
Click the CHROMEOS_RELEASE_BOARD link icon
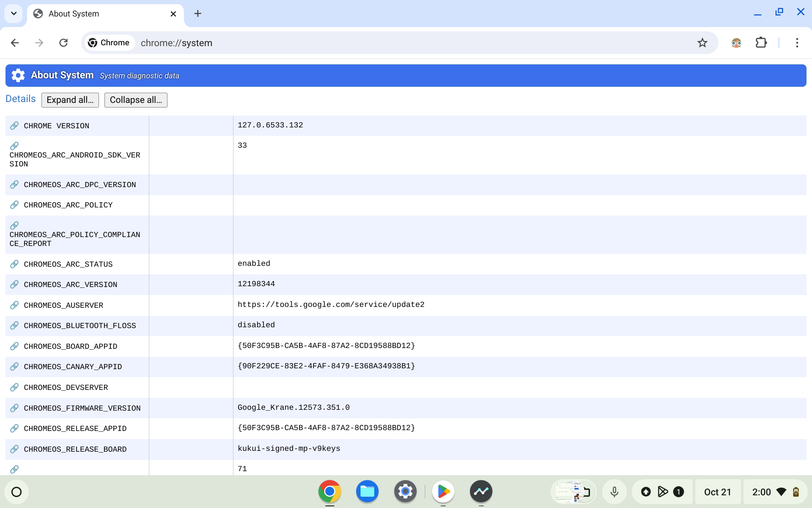[x=14, y=449]
